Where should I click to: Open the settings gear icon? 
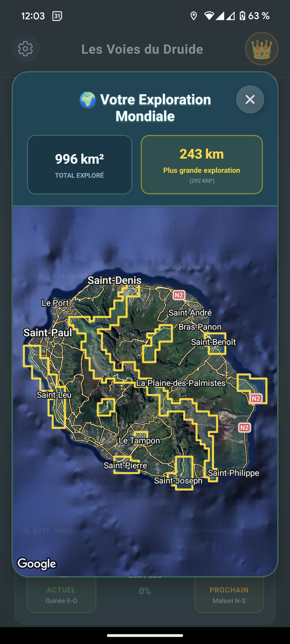(26, 49)
